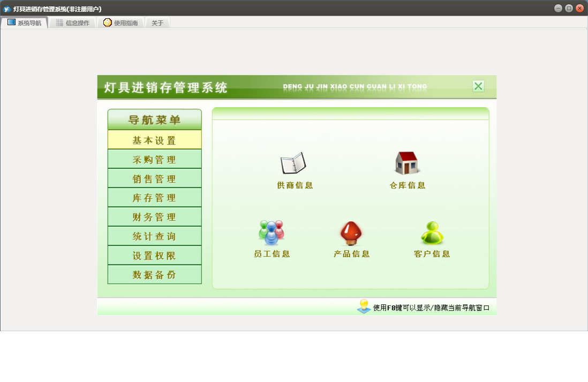Select the 财务管理 menu button
Viewport: 588px width, 382px height.
coord(155,217)
